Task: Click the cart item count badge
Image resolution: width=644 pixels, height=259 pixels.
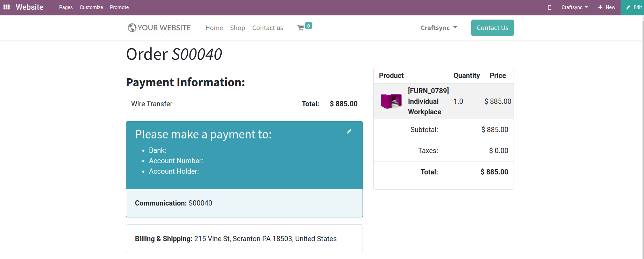Action: 308,26
